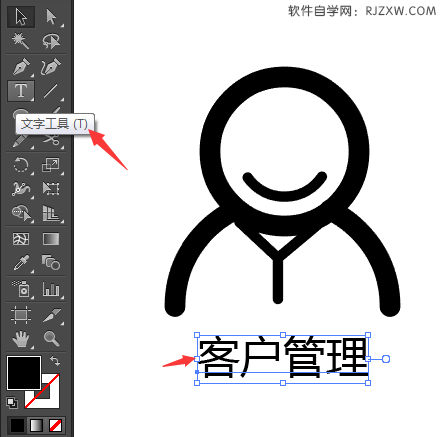441x437 pixels.
Task: Swap fill and stroke arrows
Action: [55, 361]
